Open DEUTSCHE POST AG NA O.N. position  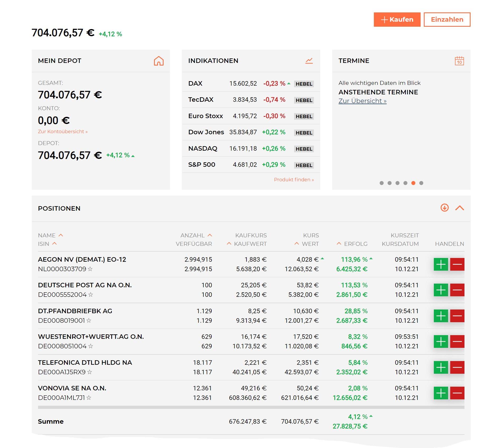point(85,285)
